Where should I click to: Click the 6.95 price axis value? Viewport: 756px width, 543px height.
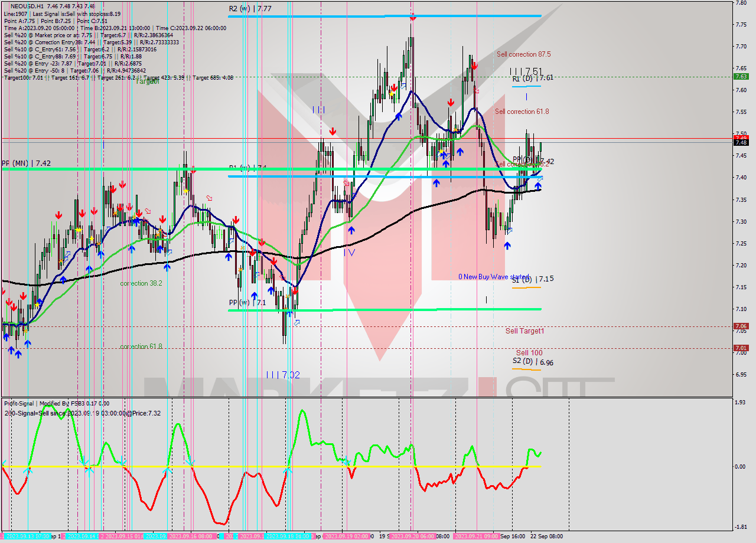click(742, 374)
